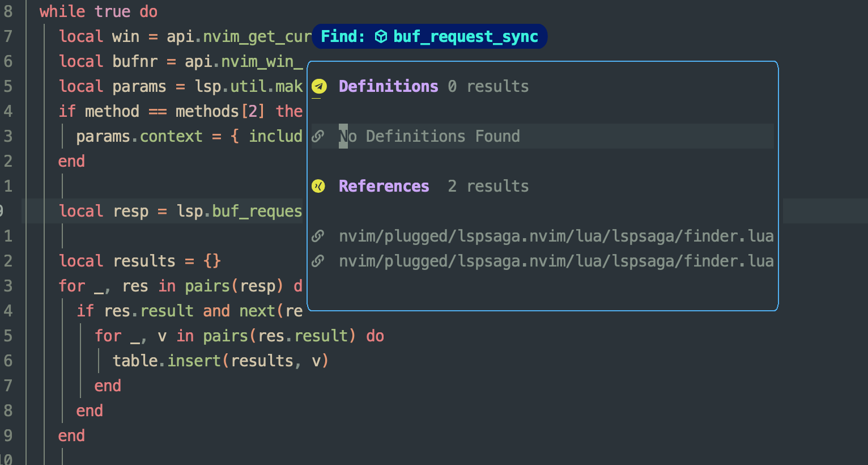
Task: Place cursor on the table.insert code line
Action: point(220,361)
